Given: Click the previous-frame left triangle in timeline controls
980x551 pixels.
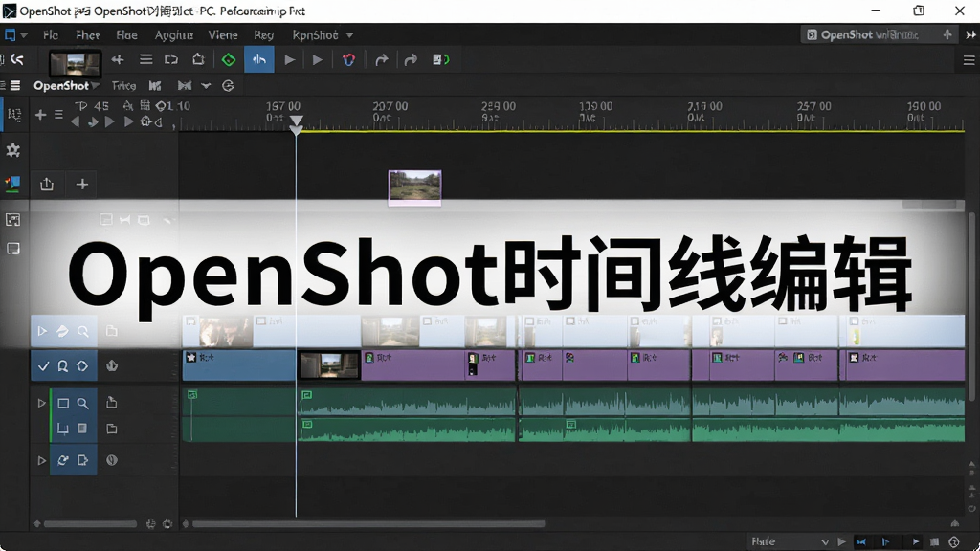Looking at the screenshot, I should click(x=75, y=121).
